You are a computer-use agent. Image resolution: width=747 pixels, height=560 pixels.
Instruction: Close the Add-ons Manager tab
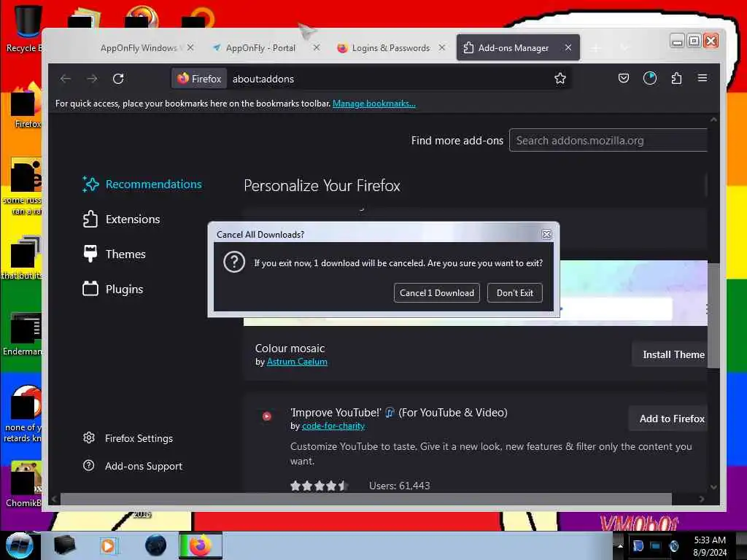[x=568, y=47]
